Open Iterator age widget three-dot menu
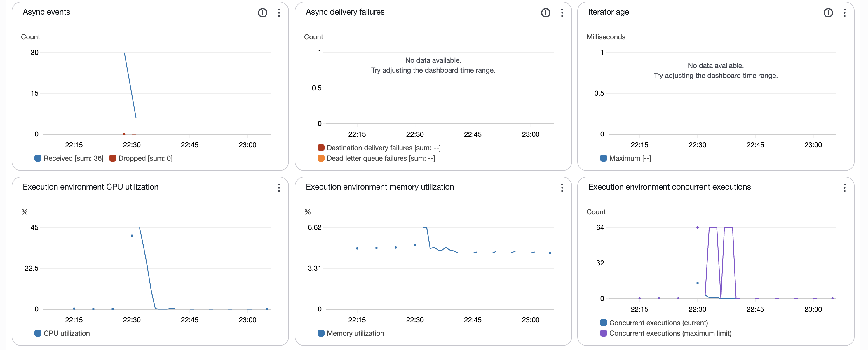 pos(844,13)
